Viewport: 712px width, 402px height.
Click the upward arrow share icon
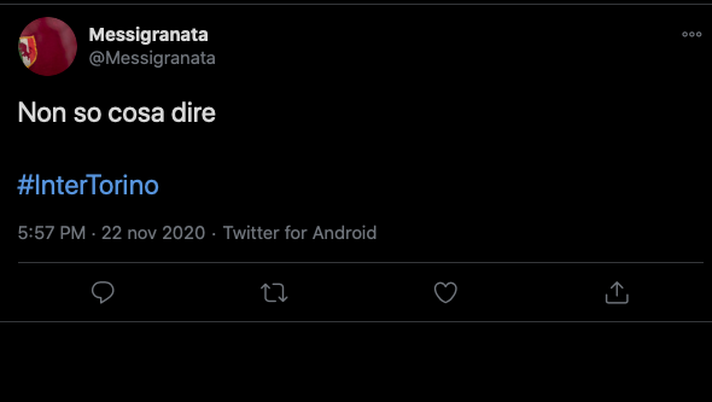(x=617, y=292)
